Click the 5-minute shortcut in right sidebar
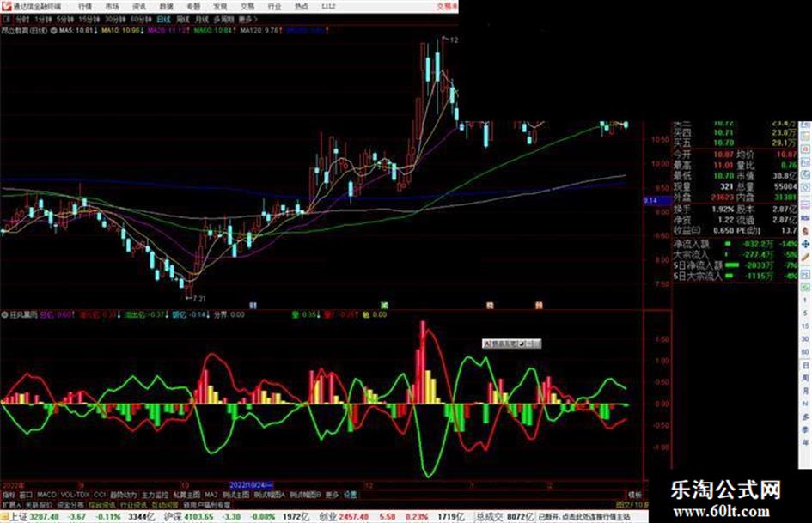 click(x=805, y=313)
